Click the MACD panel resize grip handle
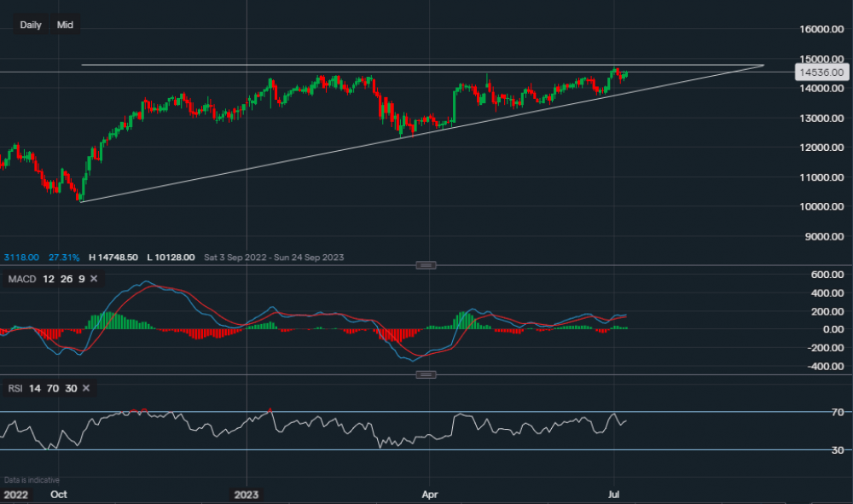Image resolution: width=853 pixels, height=504 pixels. coord(425,264)
